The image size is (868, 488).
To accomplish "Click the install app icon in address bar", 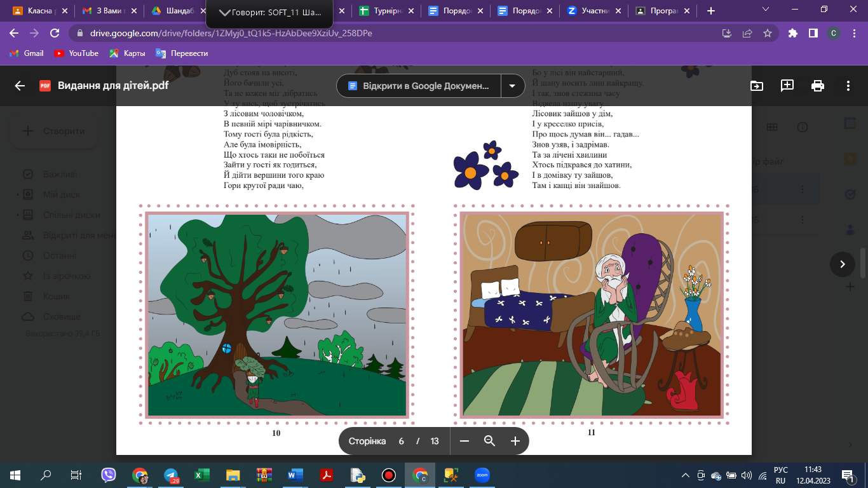I will pyautogui.click(x=728, y=33).
